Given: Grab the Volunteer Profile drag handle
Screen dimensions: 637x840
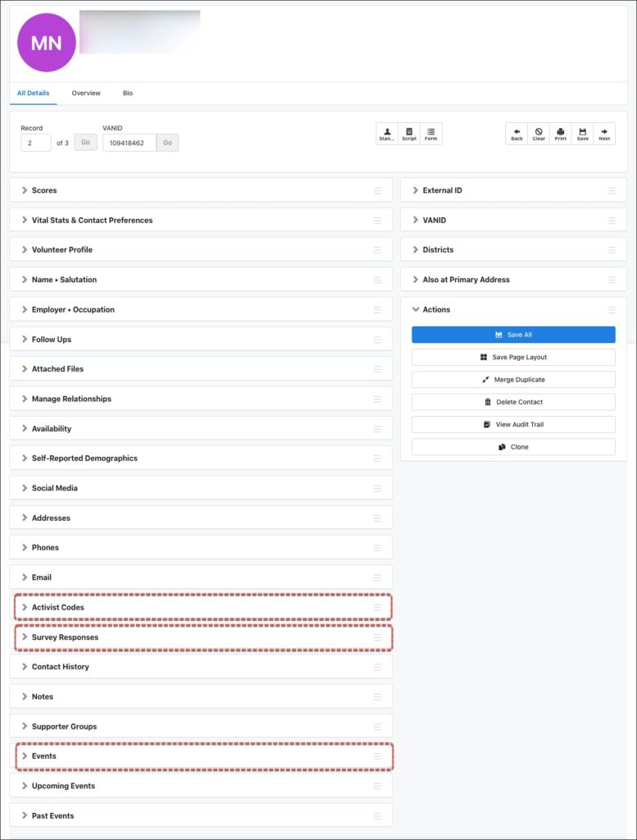Looking at the screenshot, I should [377, 250].
